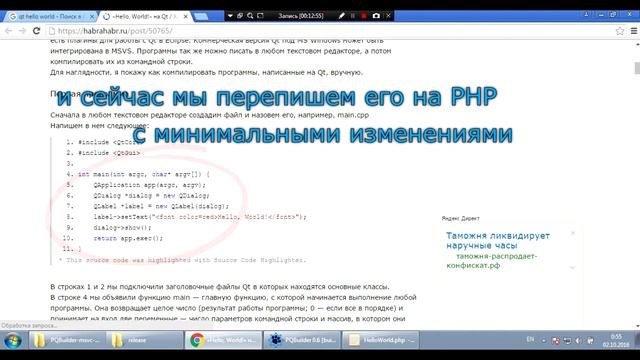Click code line containing 'label->setText'
This screenshot has width=640, height=360.
(x=200, y=217)
